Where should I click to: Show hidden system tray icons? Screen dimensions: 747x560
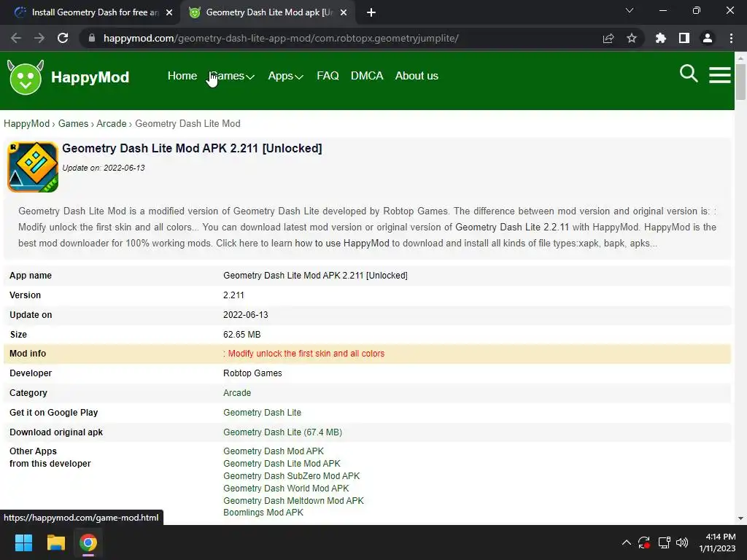[x=627, y=542]
